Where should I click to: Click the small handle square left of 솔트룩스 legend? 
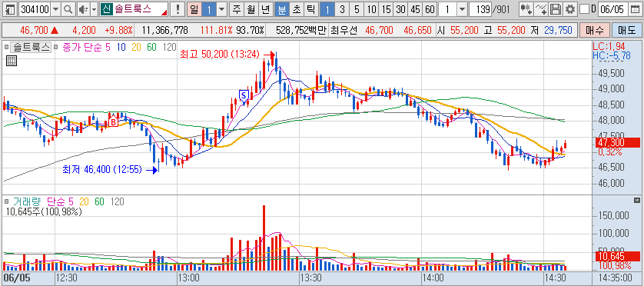click(x=6, y=47)
